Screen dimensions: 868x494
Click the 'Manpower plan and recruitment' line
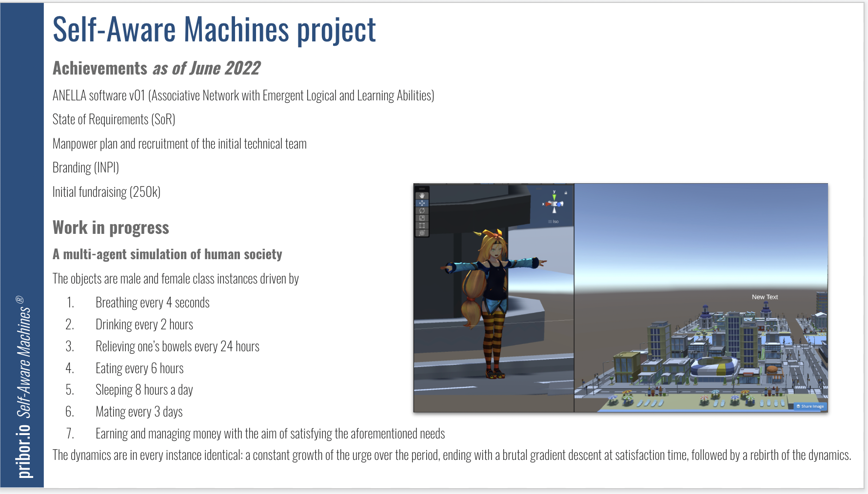click(x=179, y=144)
